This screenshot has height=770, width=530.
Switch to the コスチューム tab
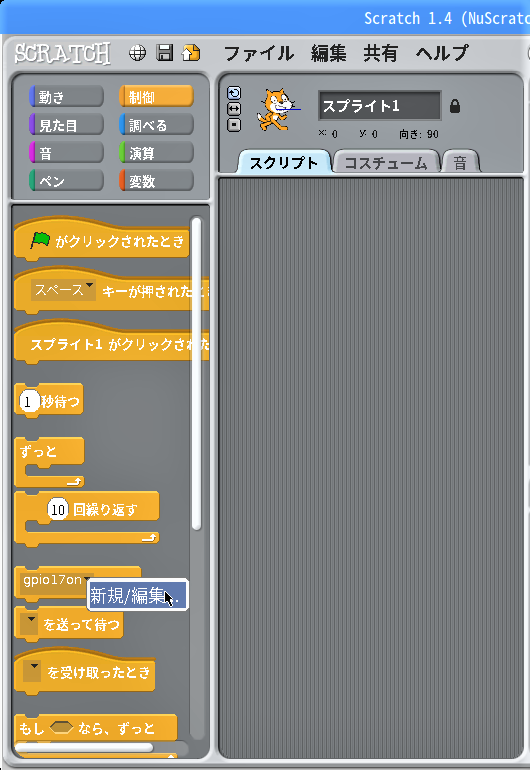coord(386,163)
